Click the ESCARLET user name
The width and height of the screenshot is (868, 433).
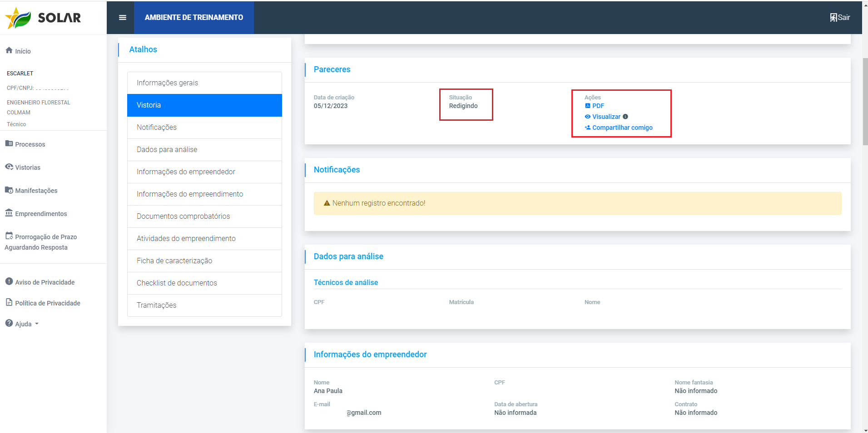coord(20,73)
